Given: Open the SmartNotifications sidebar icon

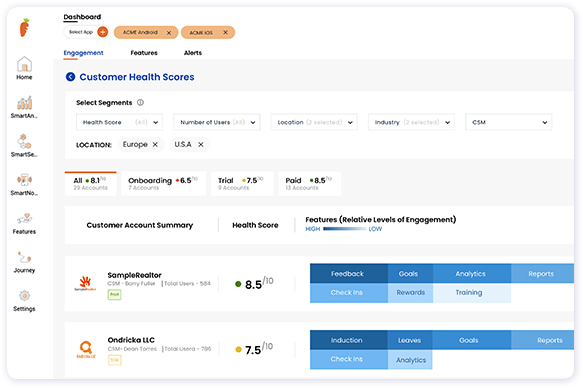Looking at the screenshot, I should click(x=24, y=180).
